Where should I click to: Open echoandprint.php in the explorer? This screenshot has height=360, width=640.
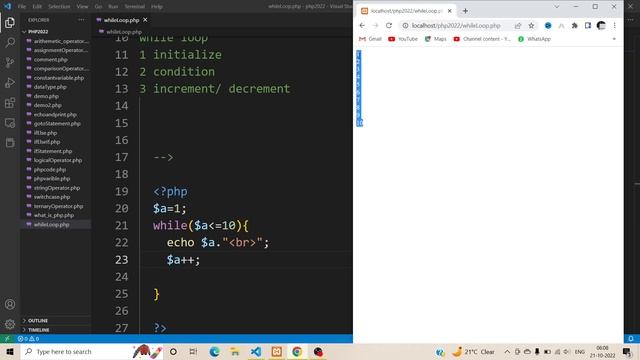point(55,114)
